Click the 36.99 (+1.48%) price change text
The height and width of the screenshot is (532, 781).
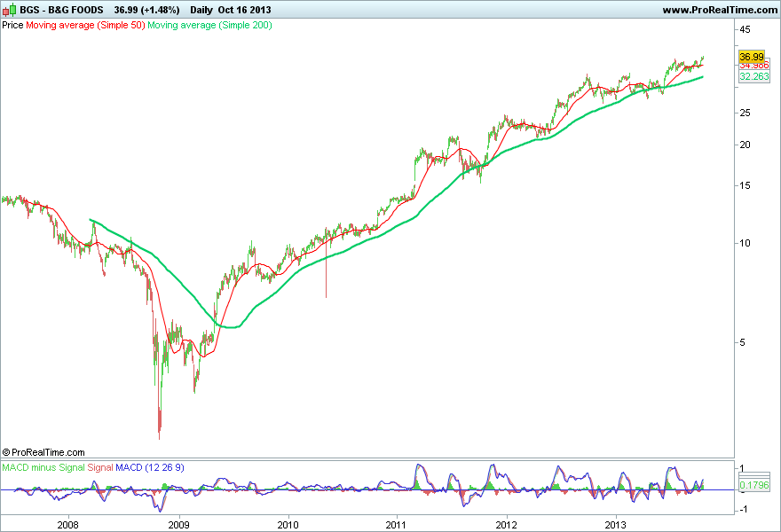coord(146,10)
